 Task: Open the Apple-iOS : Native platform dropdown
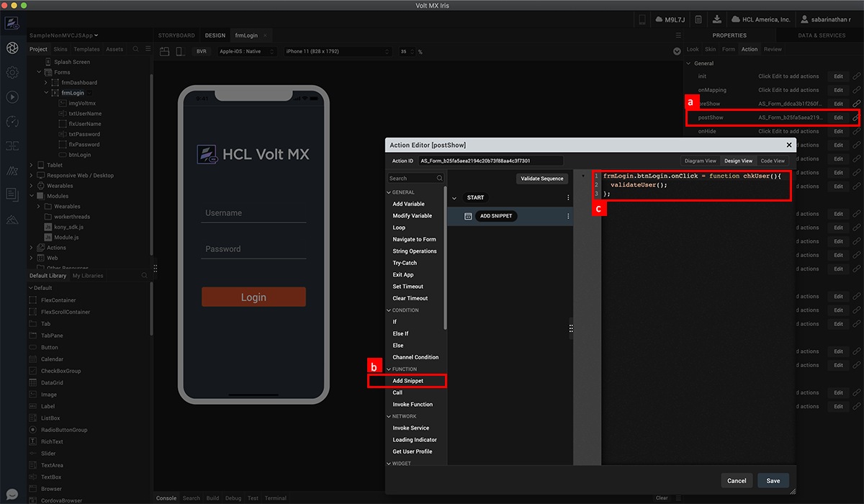246,52
